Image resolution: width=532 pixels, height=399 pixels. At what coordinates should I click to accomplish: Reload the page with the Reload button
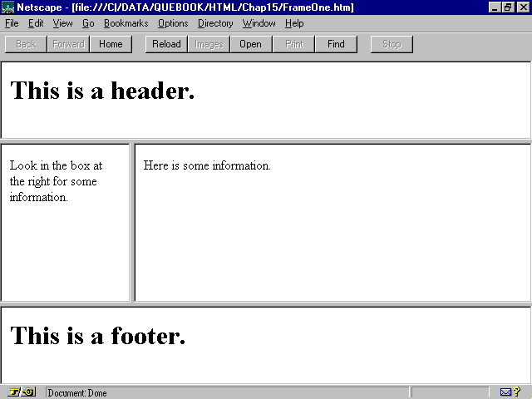(166, 44)
